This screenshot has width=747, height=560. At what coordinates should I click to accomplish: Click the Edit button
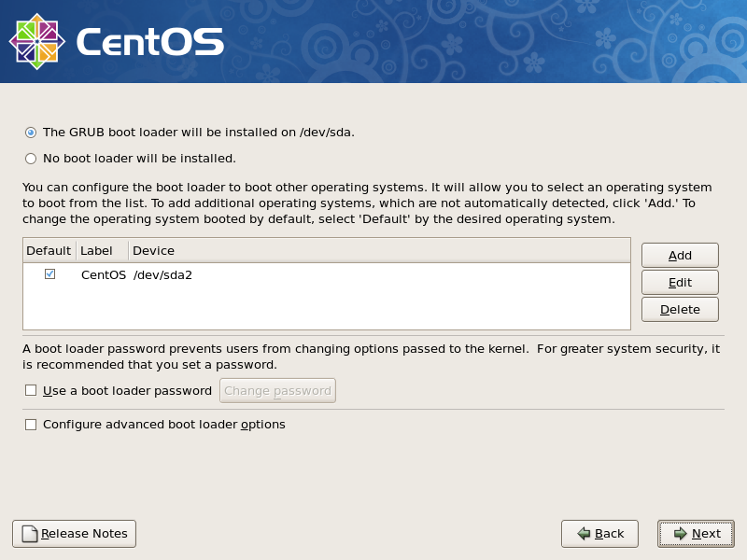680,283
